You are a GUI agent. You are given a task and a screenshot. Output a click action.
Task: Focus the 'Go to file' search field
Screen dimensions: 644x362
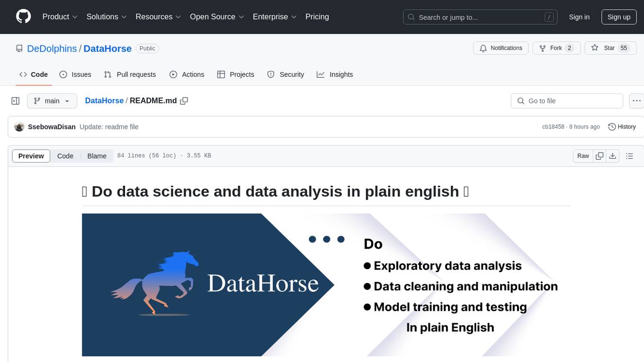567,101
